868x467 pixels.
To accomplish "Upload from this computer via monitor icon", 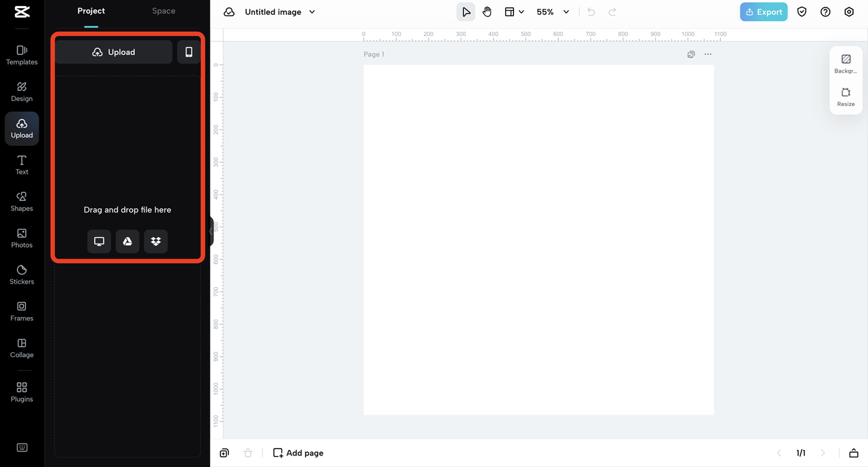I will click(x=99, y=242).
